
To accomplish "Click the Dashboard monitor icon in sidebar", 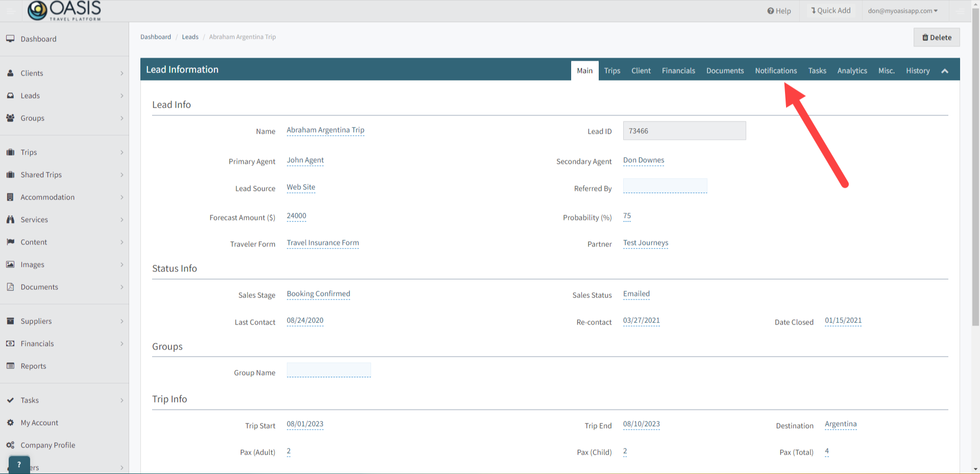I will click(x=10, y=39).
